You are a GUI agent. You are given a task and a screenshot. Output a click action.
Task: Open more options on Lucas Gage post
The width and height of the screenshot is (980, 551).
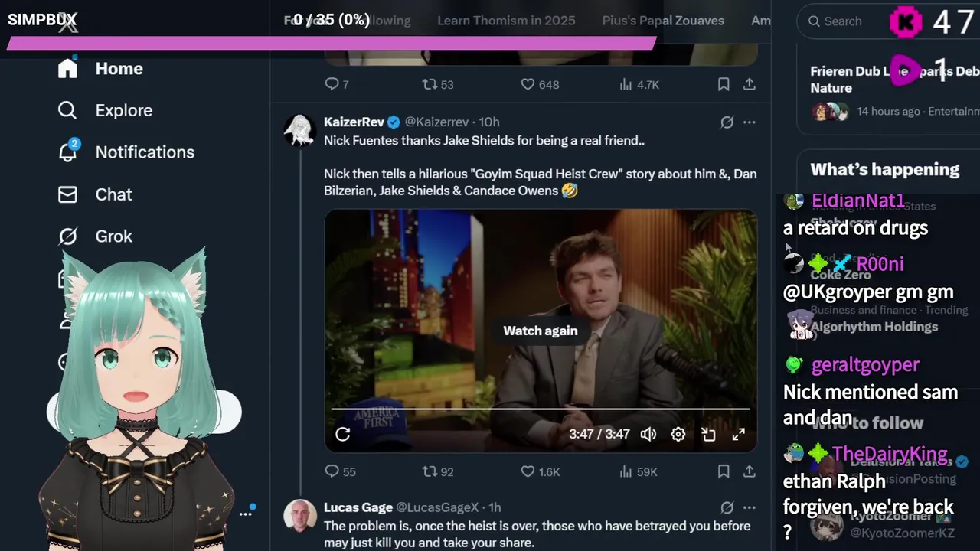click(750, 507)
